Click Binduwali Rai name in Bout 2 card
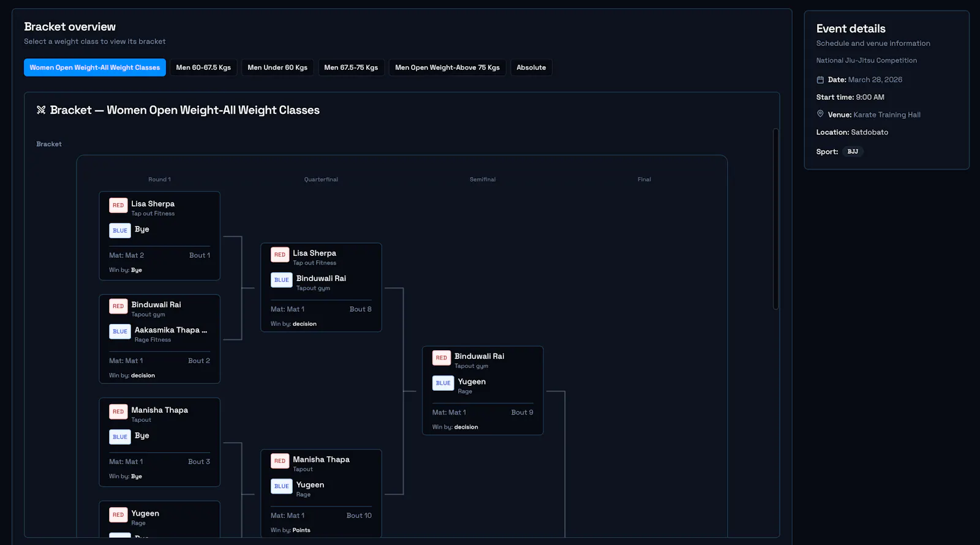 coord(156,305)
